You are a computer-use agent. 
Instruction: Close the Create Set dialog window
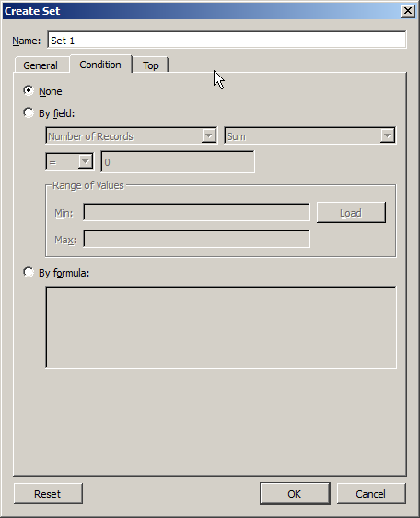(x=408, y=11)
